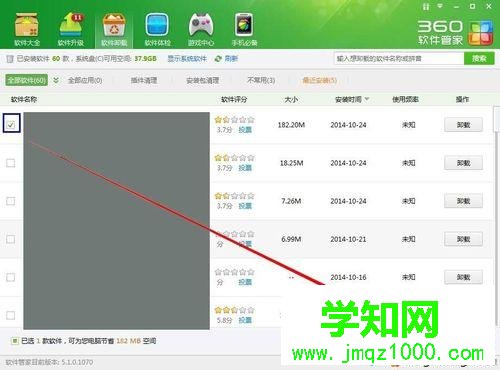Image resolution: width=500 pixels, height=370 pixels.
Task: Click the trash icon beside 已安装软件
Action: coord(10,59)
